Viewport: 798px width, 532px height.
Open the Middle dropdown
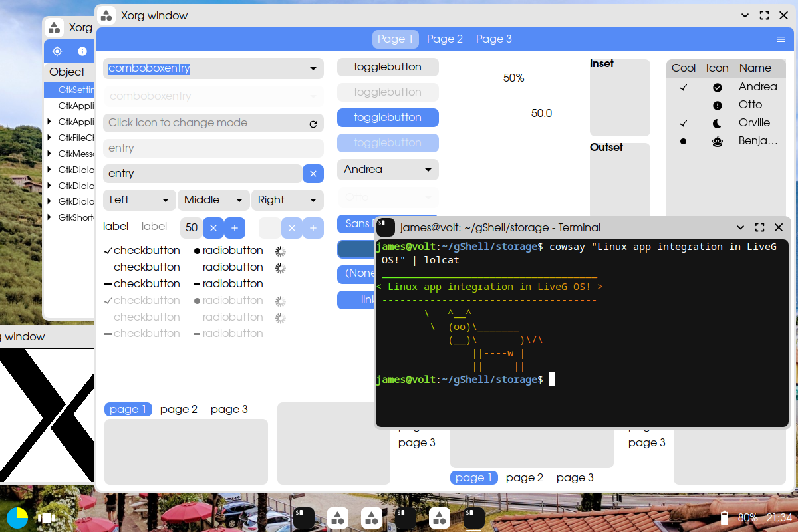[213, 200]
